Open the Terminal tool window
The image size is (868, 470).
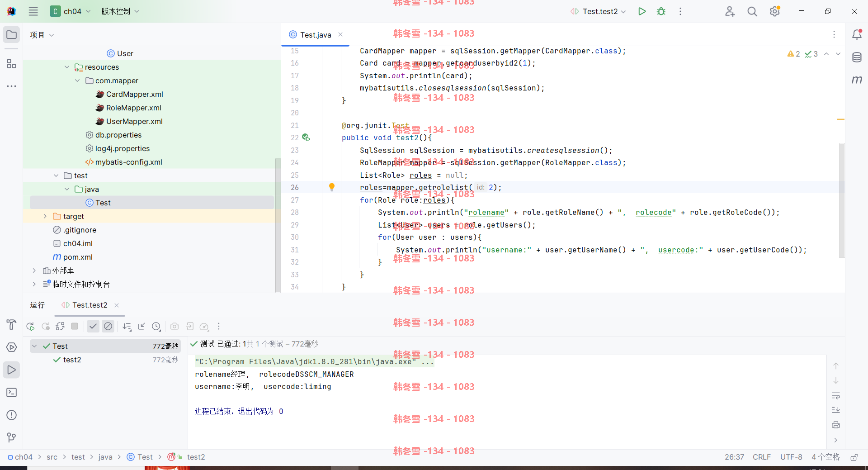tap(12, 392)
